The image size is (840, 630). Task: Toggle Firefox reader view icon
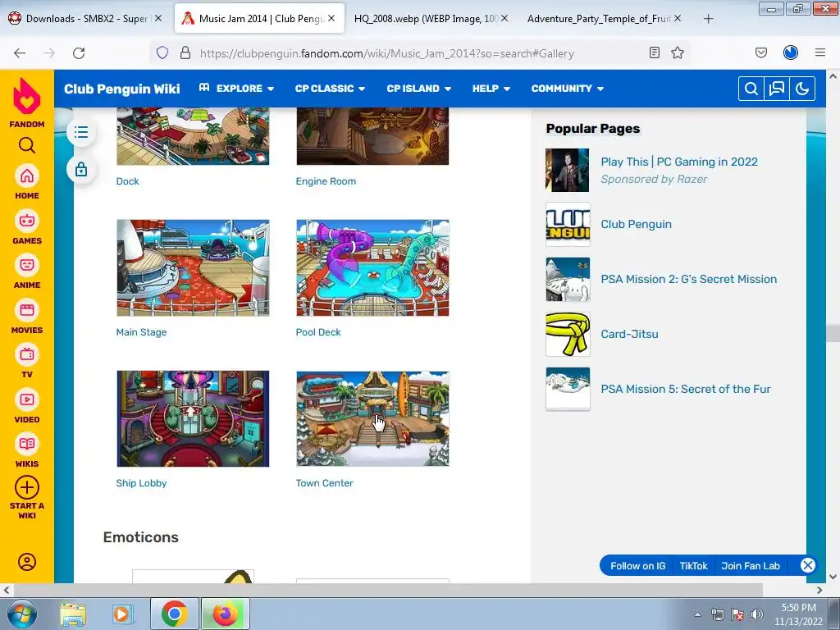[654, 52]
